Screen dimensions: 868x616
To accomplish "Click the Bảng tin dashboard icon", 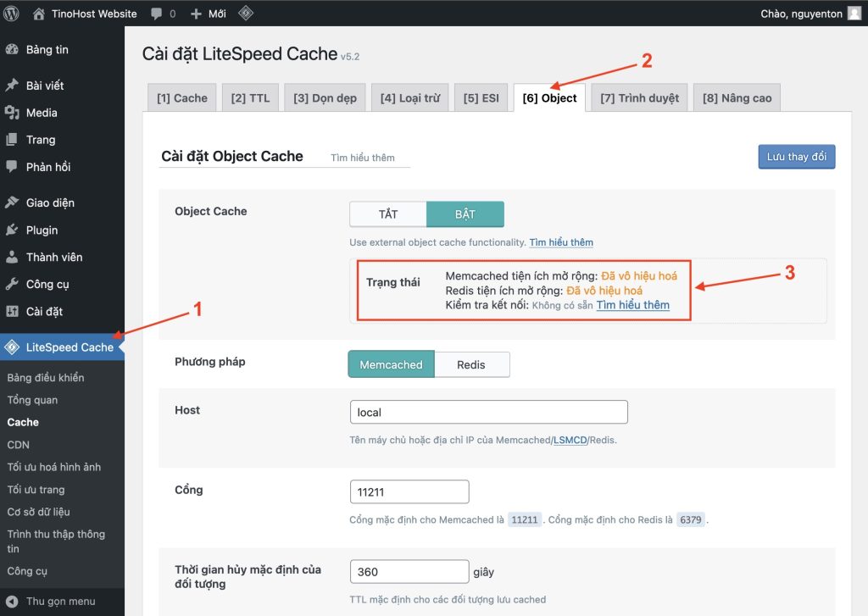I will [12, 49].
